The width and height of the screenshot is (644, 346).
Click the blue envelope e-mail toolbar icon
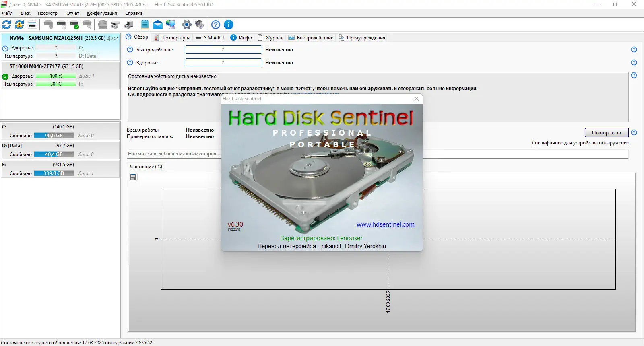pyautogui.click(x=158, y=25)
